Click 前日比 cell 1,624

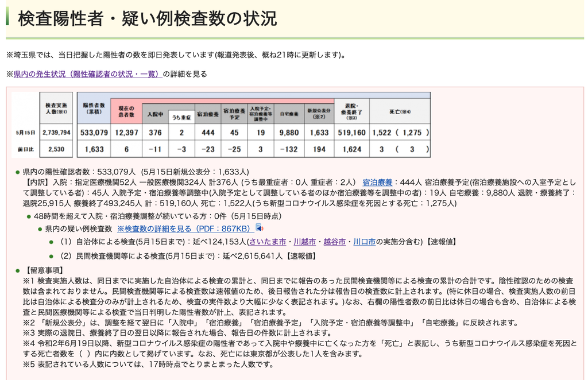point(352,149)
